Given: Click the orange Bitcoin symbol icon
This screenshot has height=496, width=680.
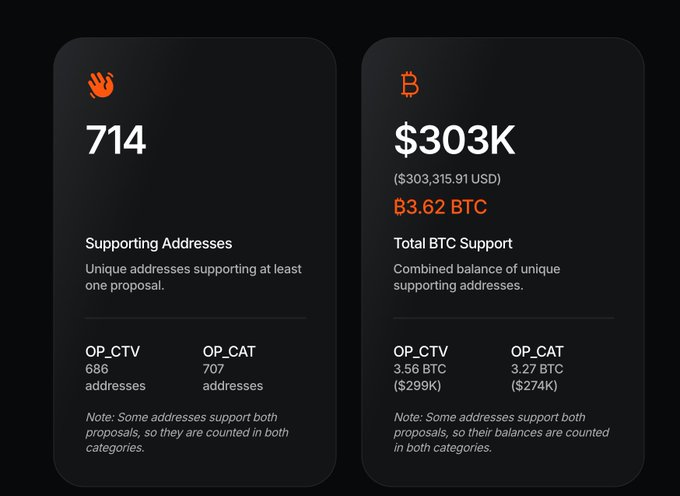Looking at the screenshot, I should (x=409, y=86).
